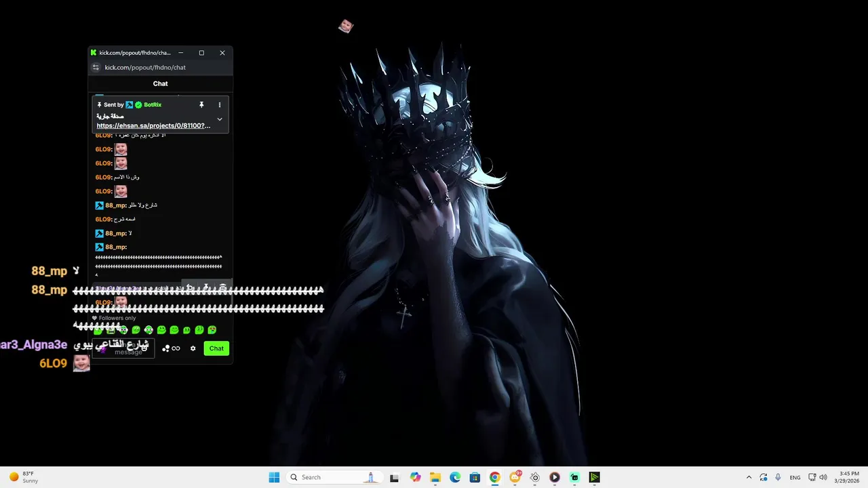Open Microsoft Store from the taskbar
The image size is (868, 488).
pos(475,477)
